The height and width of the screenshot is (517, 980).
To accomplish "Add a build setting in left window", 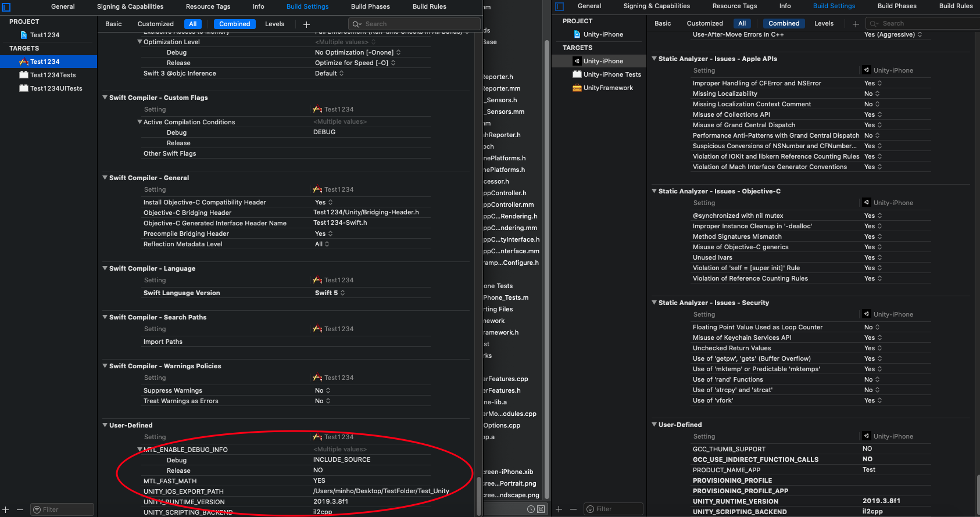I will [306, 24].
